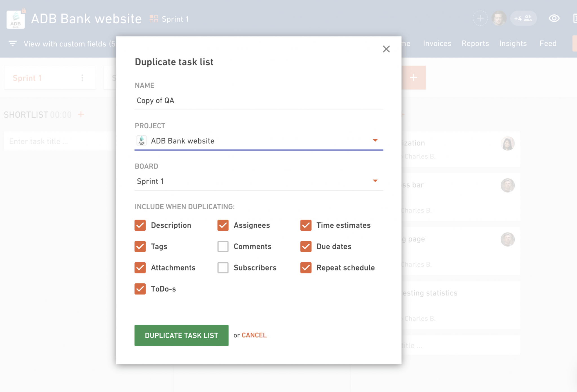Open the Reports tab

[475, 44]
